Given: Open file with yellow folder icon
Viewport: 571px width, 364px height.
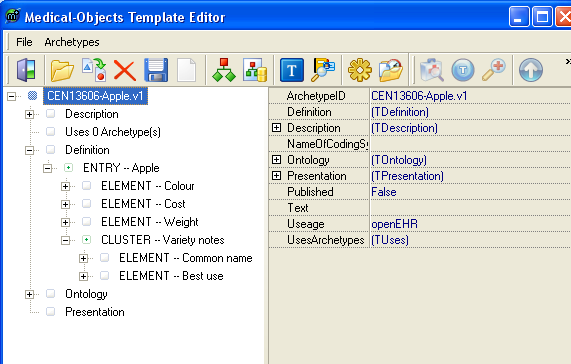Looking at the screenshot, I should click(x=62, y=70).
